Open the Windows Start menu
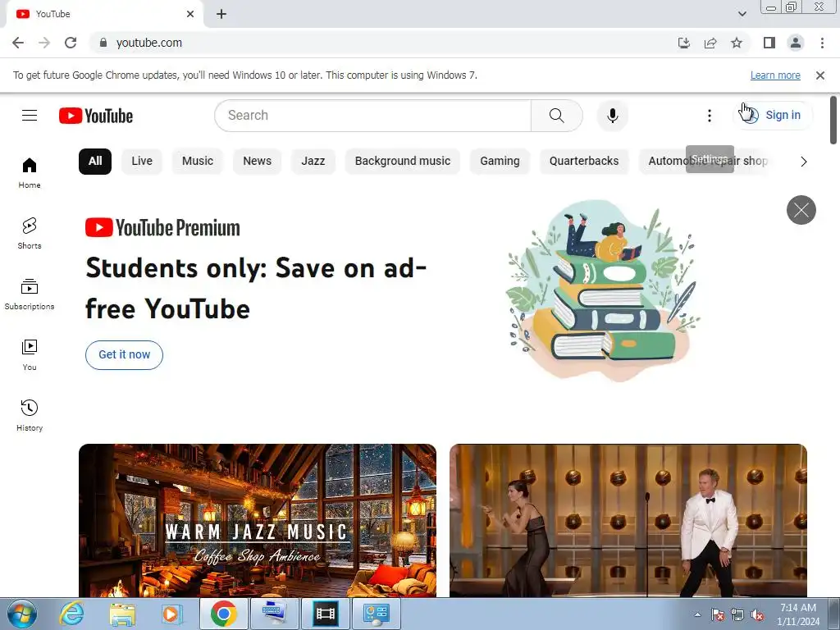The height and width of the screenshot is (630, 840). pyautogui.click(x=22, y=614)
